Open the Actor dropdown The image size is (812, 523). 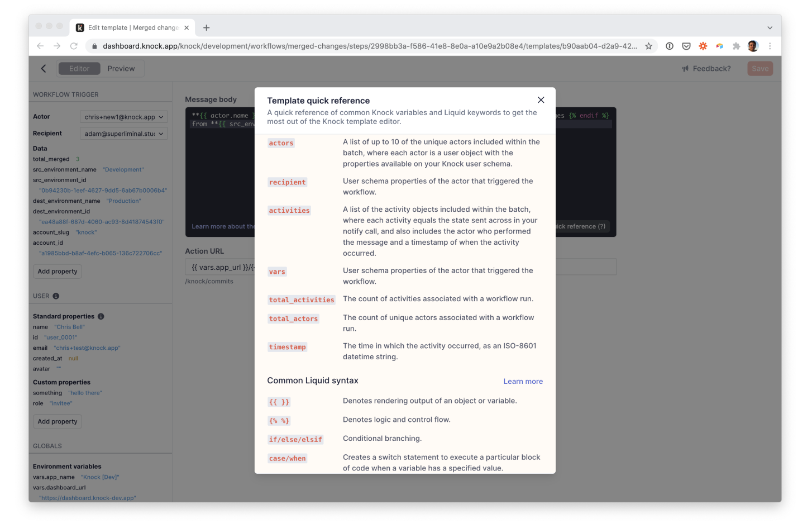pos(123,116)
